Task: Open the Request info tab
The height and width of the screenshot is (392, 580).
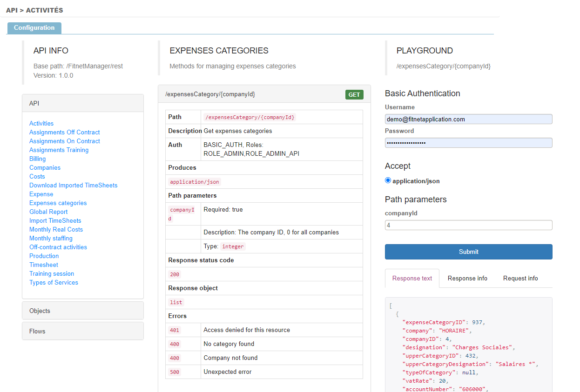Action: pyautogui.click(x=520, y=278)
